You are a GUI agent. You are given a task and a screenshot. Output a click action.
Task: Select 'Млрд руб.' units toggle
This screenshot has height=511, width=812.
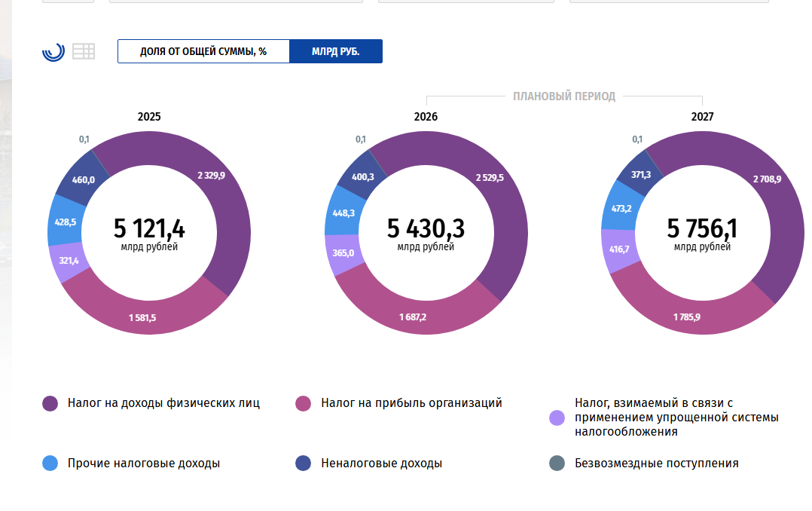[x=336, y=51]
